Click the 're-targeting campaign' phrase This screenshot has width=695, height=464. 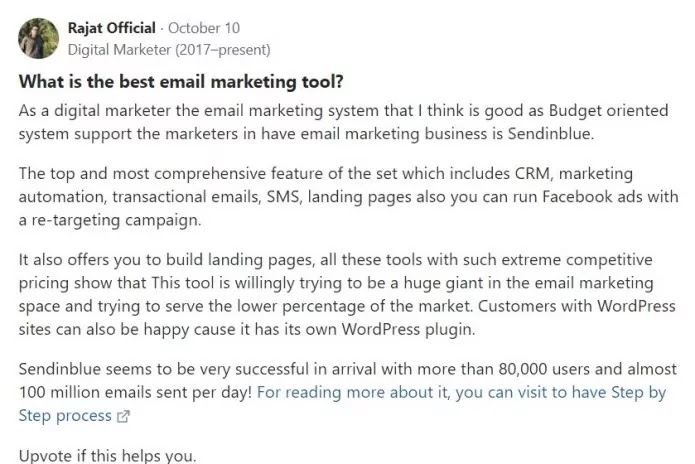pyautogui.click(x=116, y=220)
